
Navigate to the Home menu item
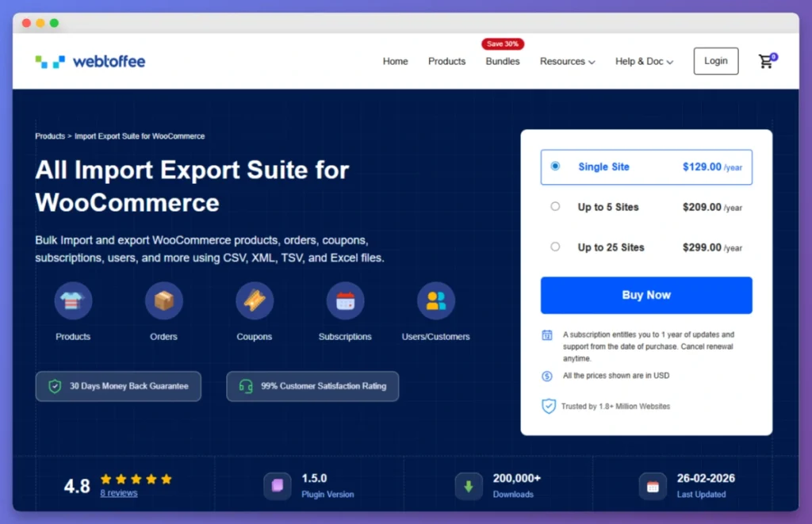pos(395,61)
